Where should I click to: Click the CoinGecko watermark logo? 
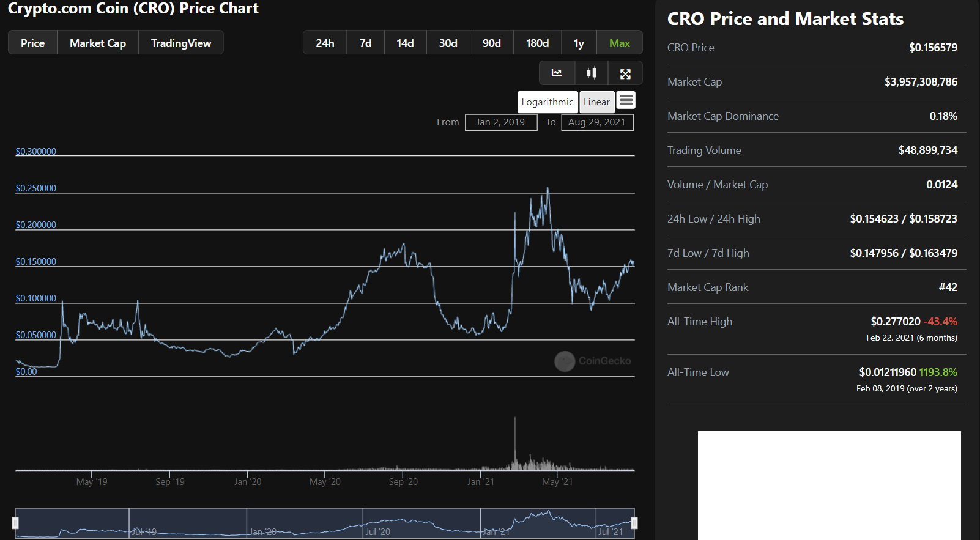click(x=565, y=361)
